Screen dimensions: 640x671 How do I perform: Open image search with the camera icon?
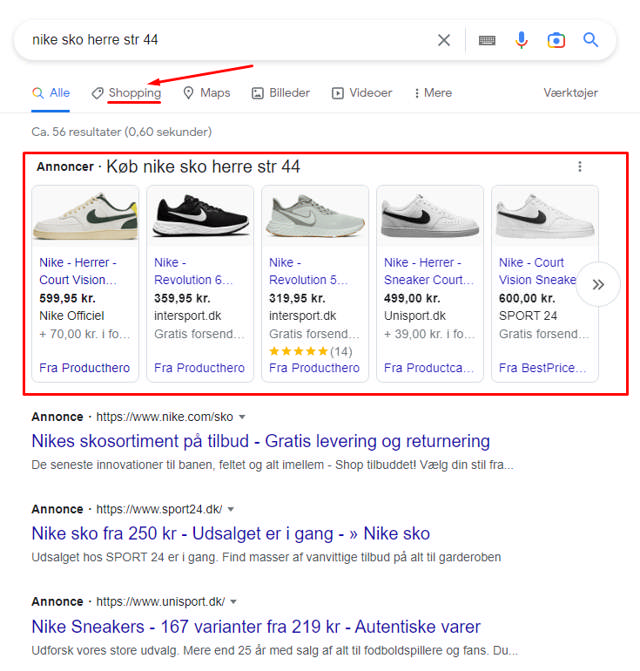[556, 40]
